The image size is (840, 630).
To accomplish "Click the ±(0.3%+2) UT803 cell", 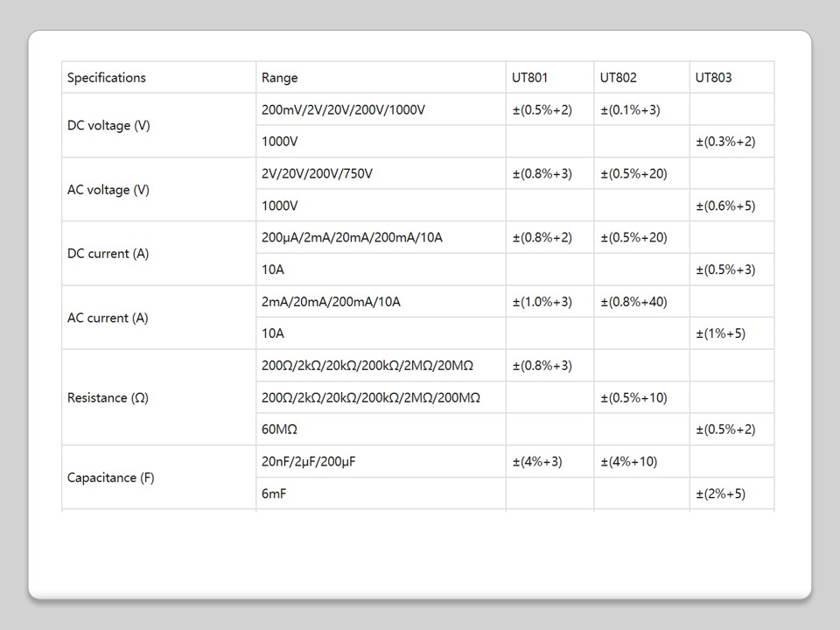I will pyautogui.click(x=725, y=142).
